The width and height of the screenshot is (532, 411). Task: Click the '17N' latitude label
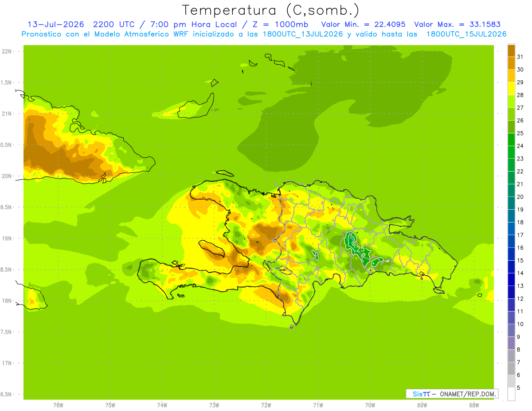click(x=7, y=364)
